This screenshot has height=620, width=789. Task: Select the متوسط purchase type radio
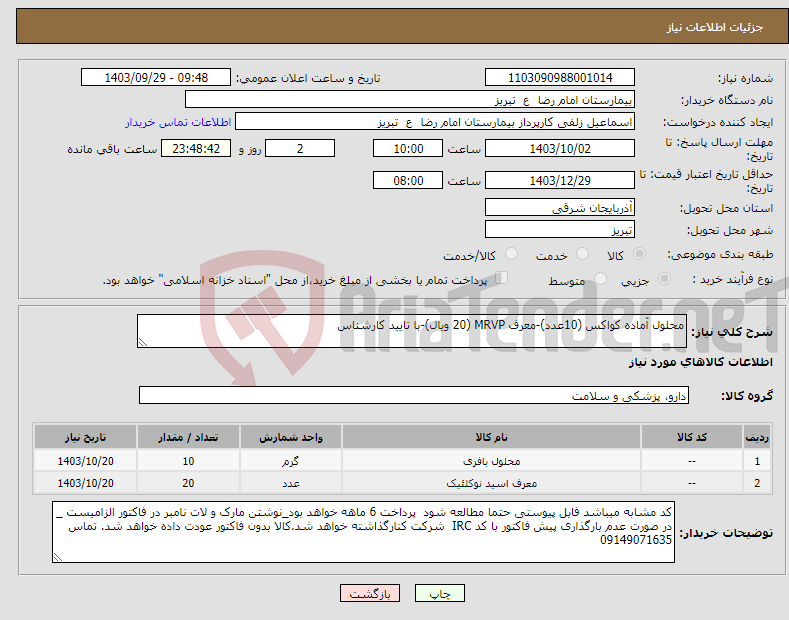(600, 278)
